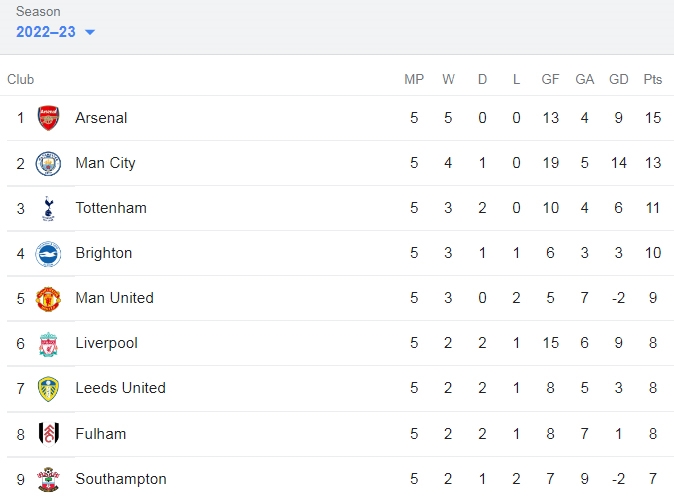
Task: Click the GD column header
Action: [619, 79]
